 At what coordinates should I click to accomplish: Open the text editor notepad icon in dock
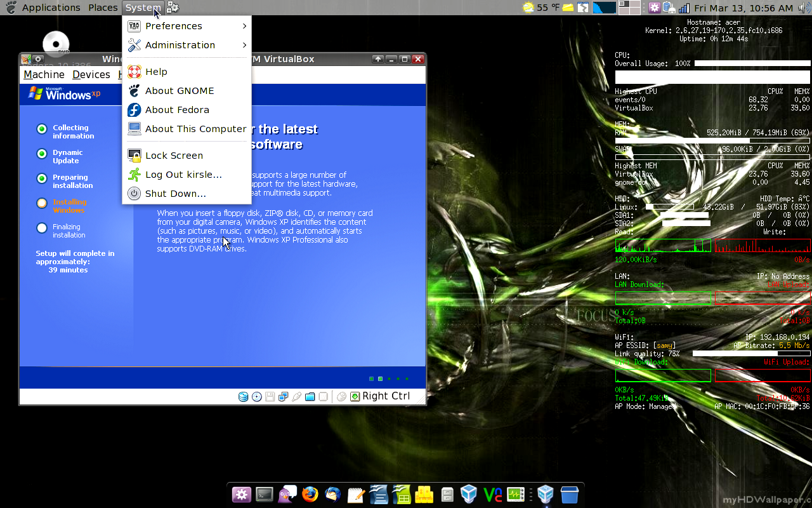[356, 494]
